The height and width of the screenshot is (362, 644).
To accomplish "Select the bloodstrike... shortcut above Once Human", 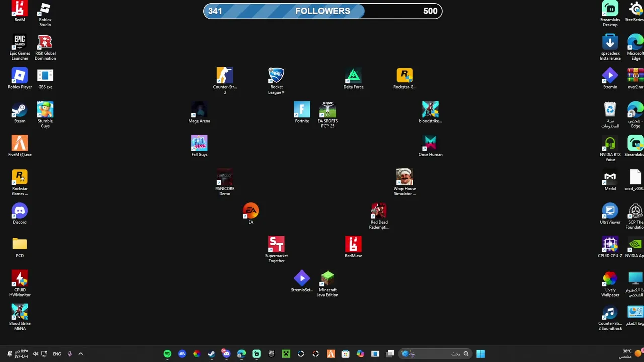I will click(x=430, y=113).
